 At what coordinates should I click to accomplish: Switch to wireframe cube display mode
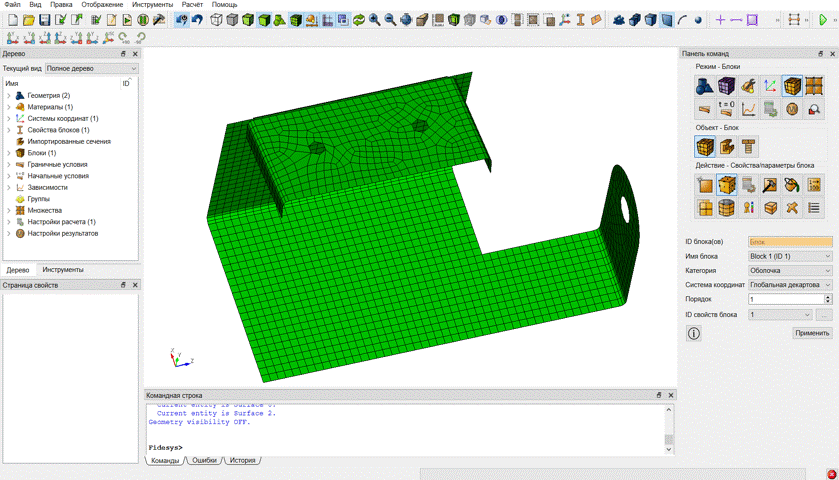(216, 20)
